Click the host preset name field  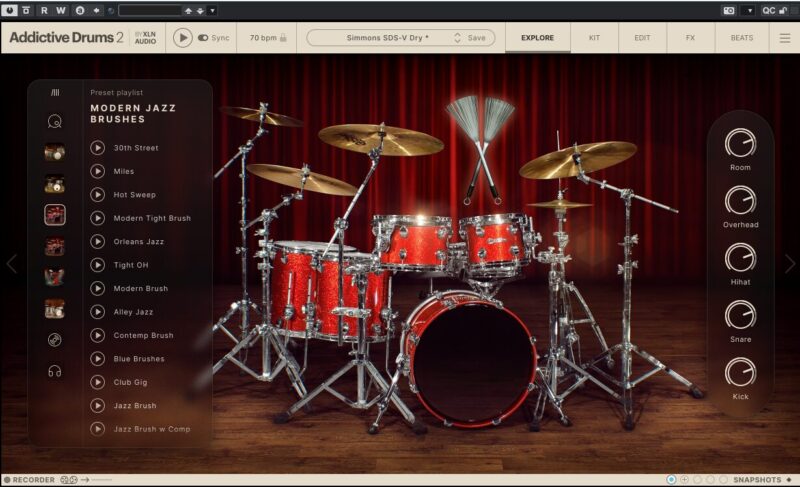tap(149, 10)
